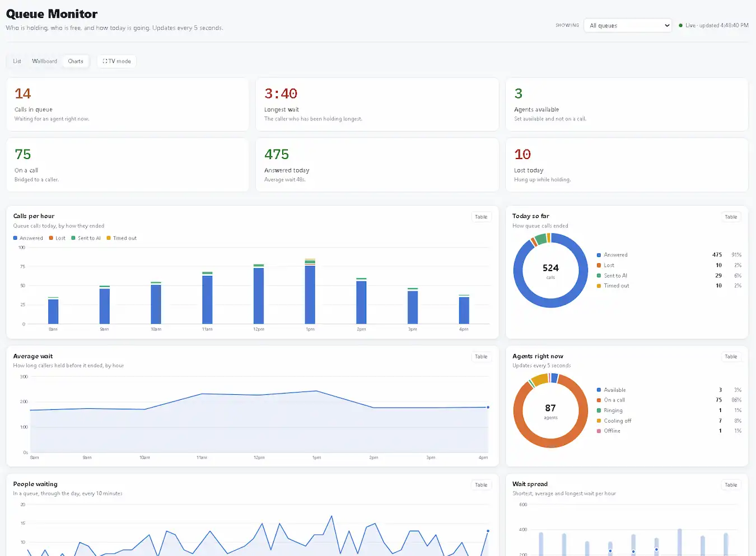Click the "Live · updated 4:48:40 PM" text
Image resolution: width=756 pixels, height=556 pixels.
pos(717,25)
